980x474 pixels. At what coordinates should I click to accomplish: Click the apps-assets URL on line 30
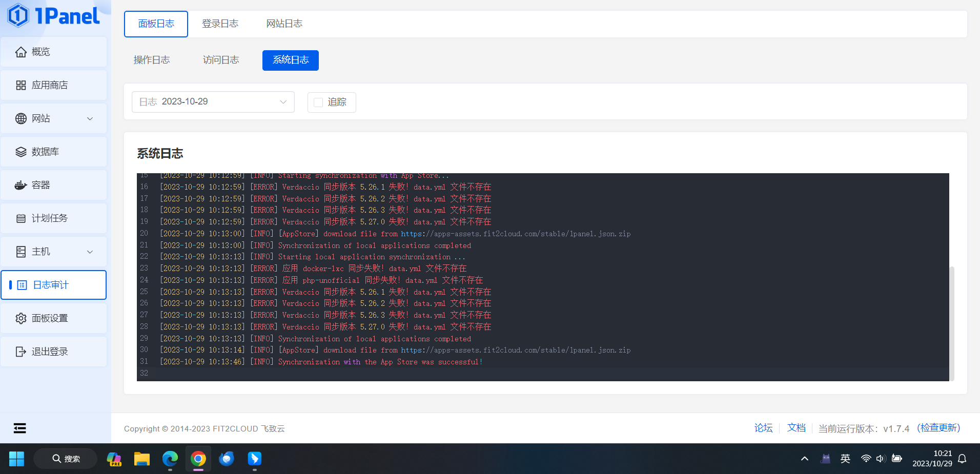click(x=516, y=350)
